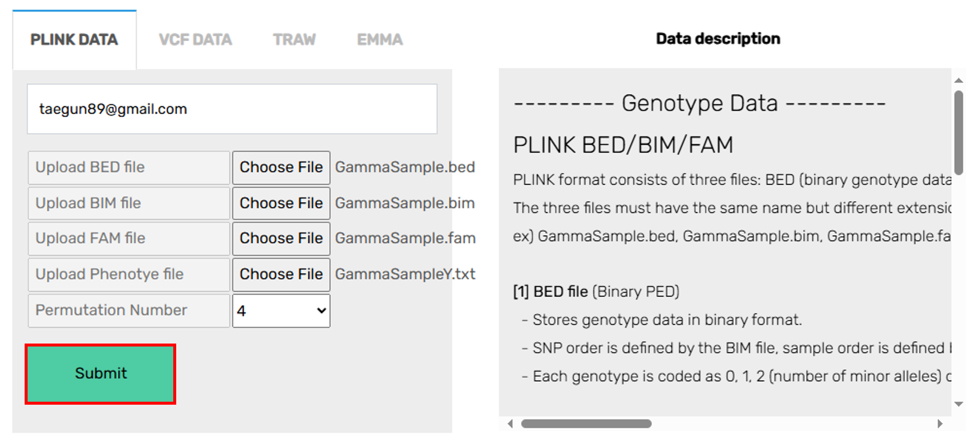Open the Permutation Number dropdown
Screen dimensions: 980x448
(281, 311)
